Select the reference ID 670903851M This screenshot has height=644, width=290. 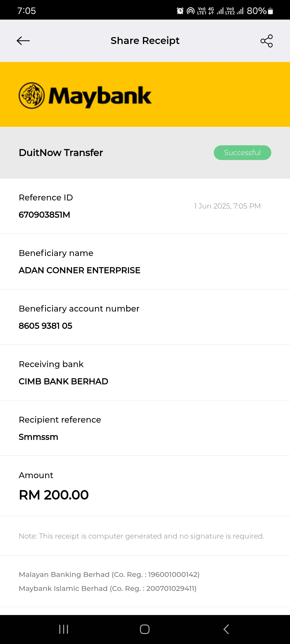(x=44, y=215)
